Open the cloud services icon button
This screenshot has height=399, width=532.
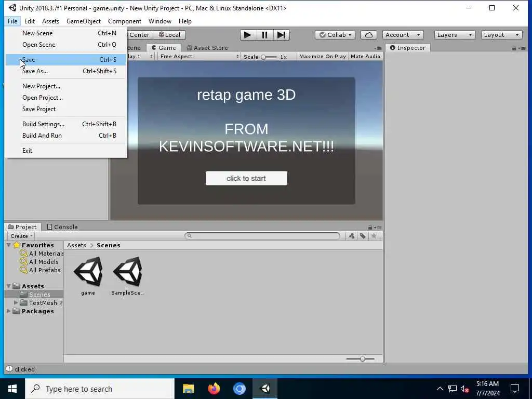[369, 35]
